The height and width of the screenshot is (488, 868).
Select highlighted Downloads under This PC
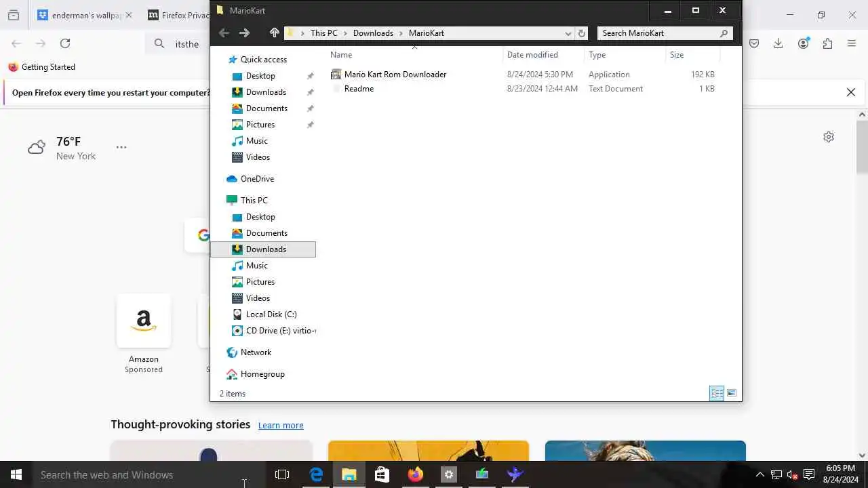[263, 249]
